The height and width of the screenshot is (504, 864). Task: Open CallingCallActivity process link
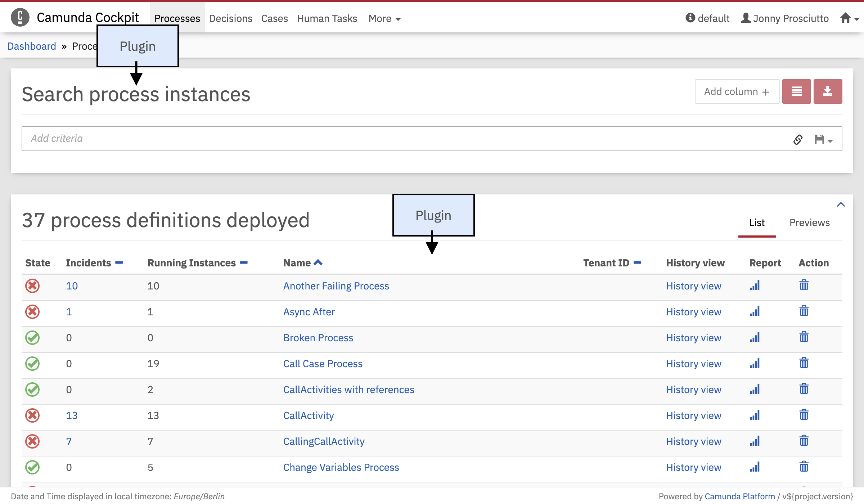[324, 441]
